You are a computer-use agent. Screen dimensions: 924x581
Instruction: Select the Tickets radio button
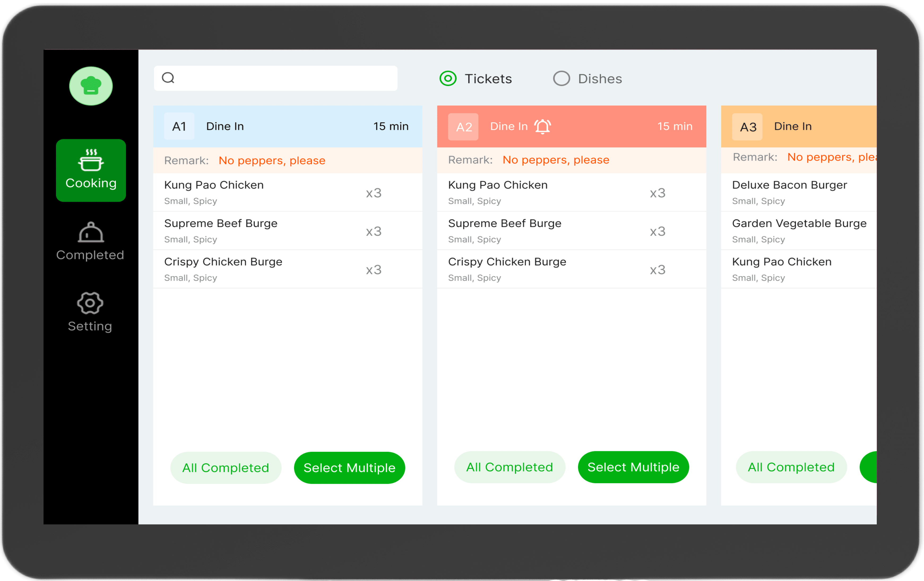448,79
